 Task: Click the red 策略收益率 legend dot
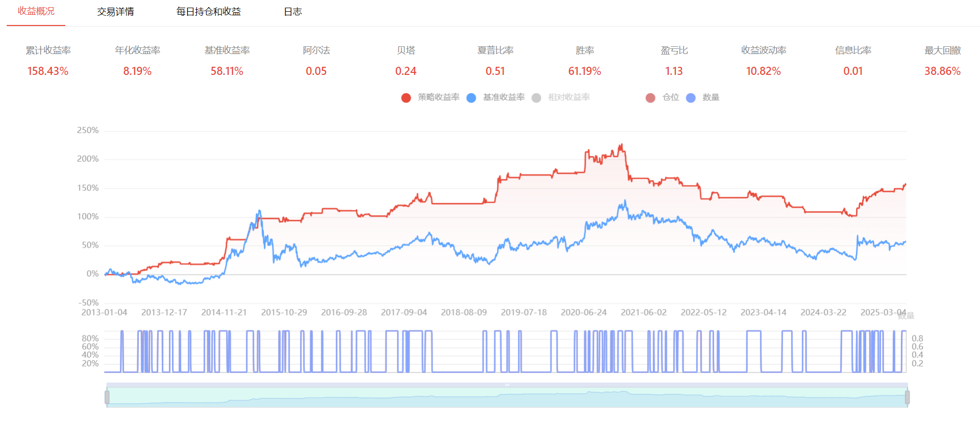(x=406, y=98)
